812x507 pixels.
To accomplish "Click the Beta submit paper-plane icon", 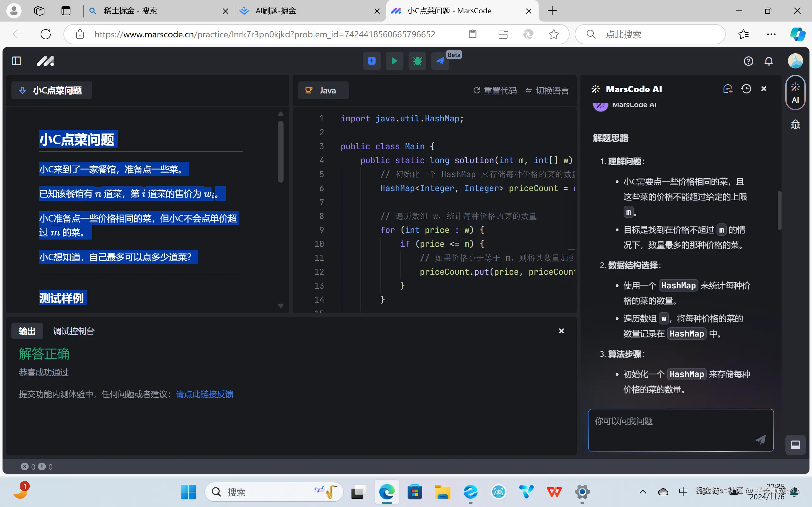I will (x=440, y=61).
